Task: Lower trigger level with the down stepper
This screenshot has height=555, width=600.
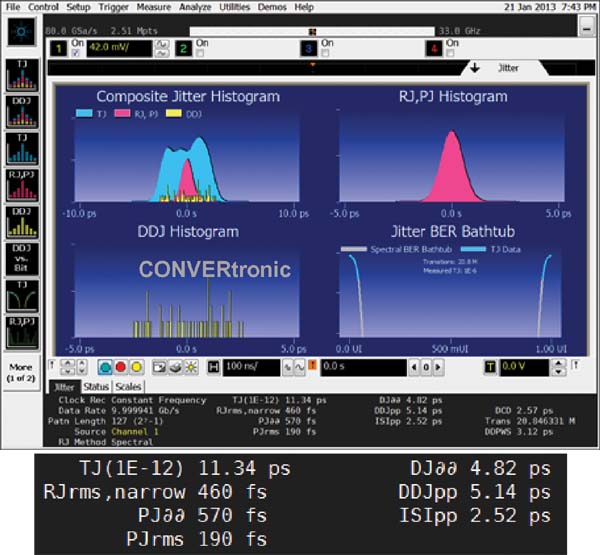Action: point(559,372)
